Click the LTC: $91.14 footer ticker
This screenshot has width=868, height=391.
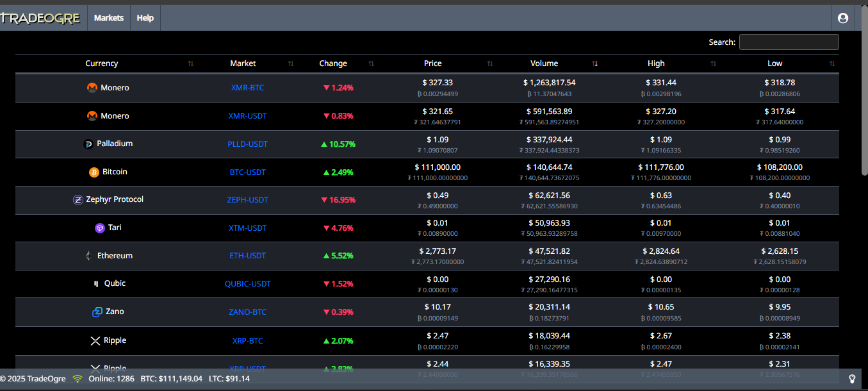(x=229, y=379)
